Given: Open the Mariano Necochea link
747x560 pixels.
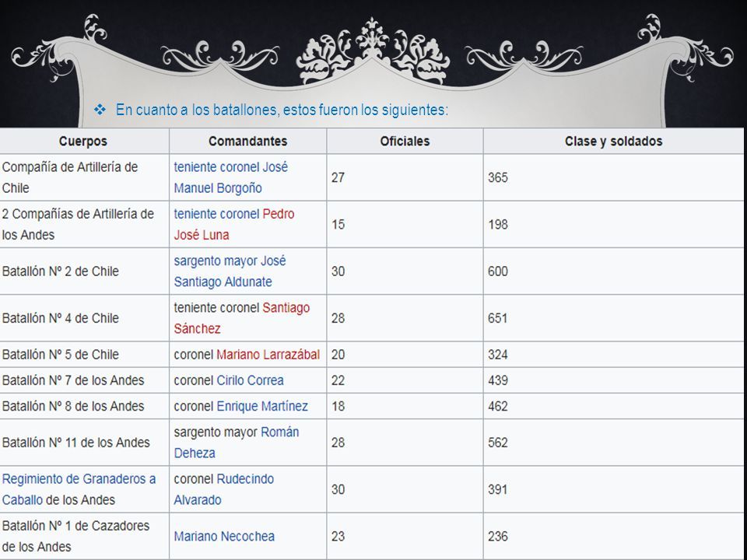Looking at the screenshot, I should pos(224,537).
